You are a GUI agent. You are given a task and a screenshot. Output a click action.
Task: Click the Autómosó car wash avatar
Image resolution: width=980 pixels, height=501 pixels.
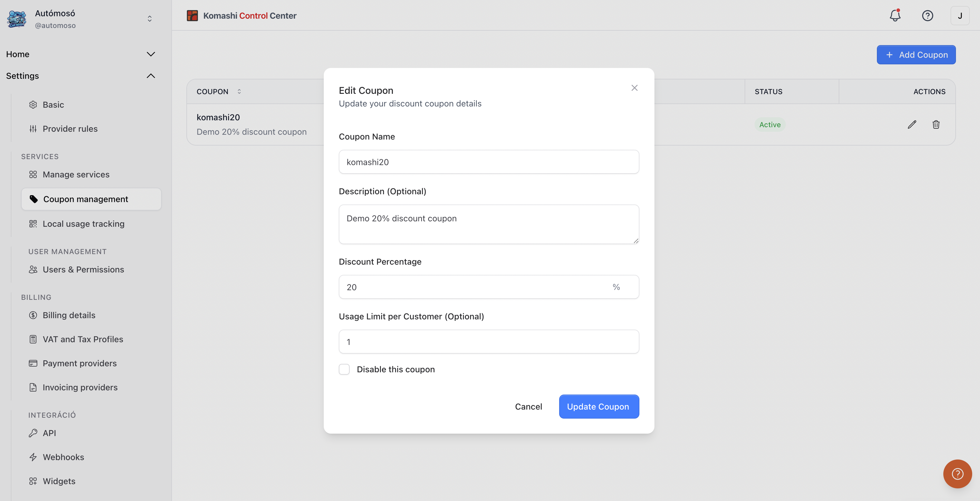coord(17,19)
